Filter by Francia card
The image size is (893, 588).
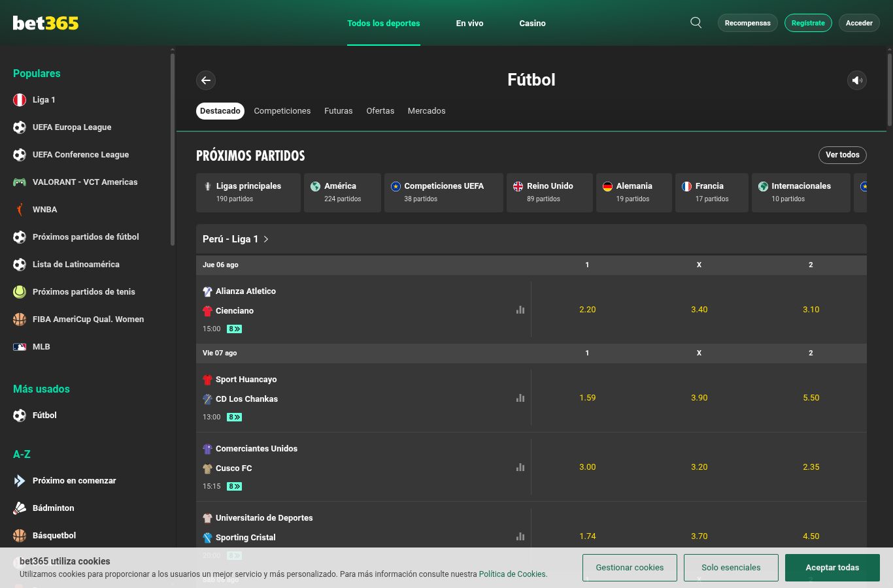point(712,193)
